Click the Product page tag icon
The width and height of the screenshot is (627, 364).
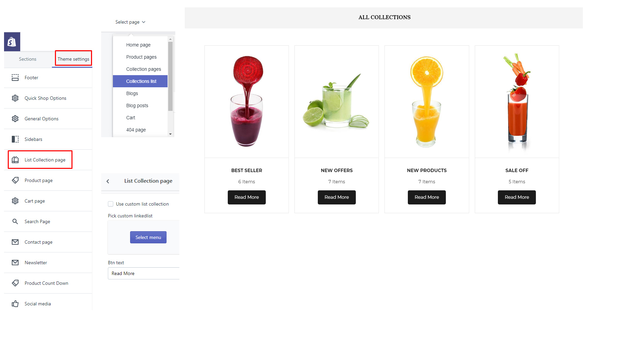tap(15, 180)
